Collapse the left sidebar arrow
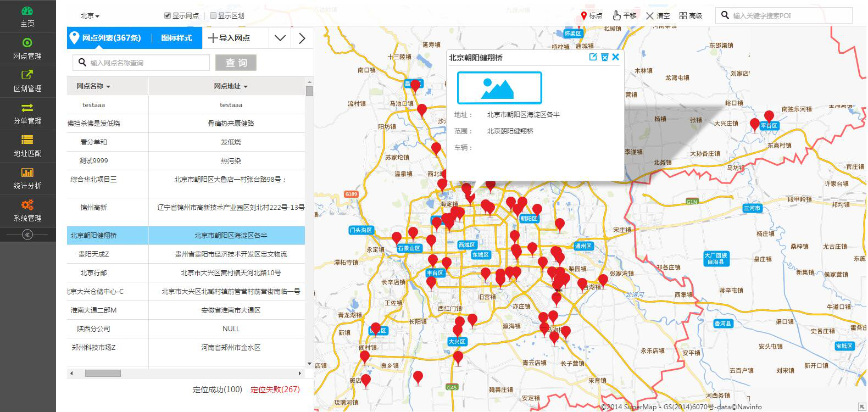This screenshot has width=868, height=412. pyautogui.click(x=27, y=235)
